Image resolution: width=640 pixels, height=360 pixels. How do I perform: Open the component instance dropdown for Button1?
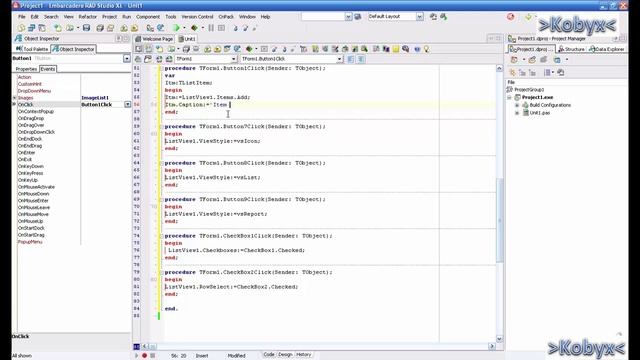coord(127,59)
